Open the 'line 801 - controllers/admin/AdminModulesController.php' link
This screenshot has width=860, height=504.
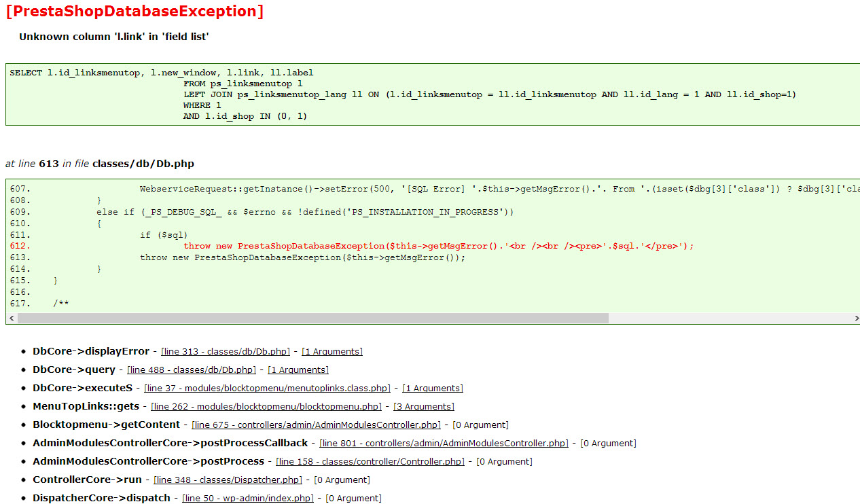click(444, 444)
